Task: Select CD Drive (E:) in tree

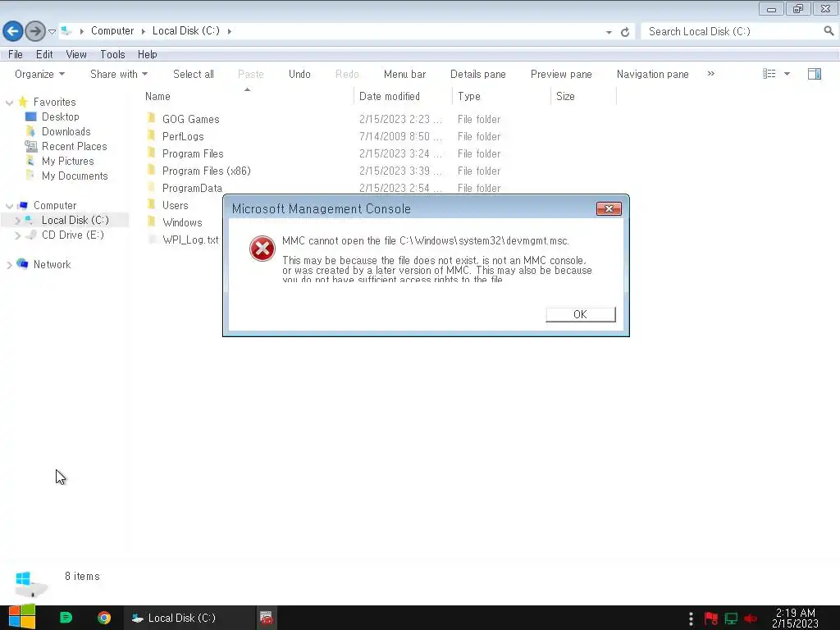Action: tap(72, 235)
